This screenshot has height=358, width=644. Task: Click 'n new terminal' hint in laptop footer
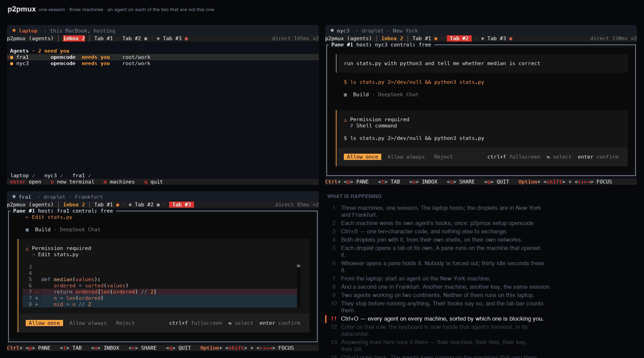72,182
